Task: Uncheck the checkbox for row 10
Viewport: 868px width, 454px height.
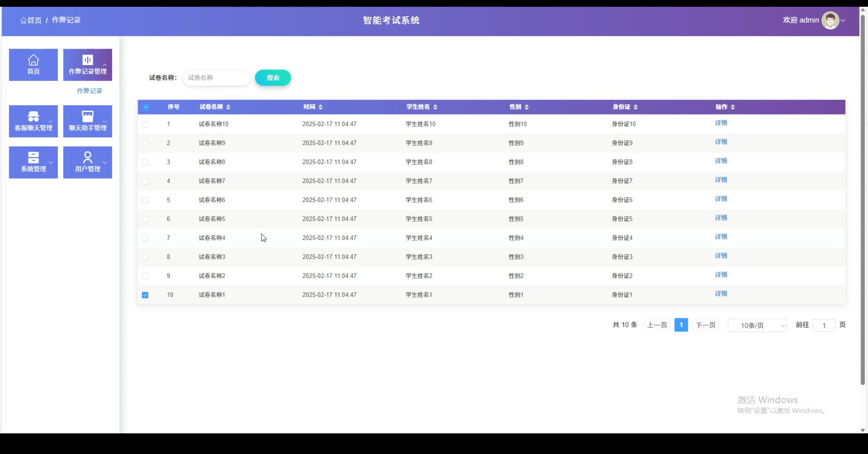Action: click(x=145, y=295)
